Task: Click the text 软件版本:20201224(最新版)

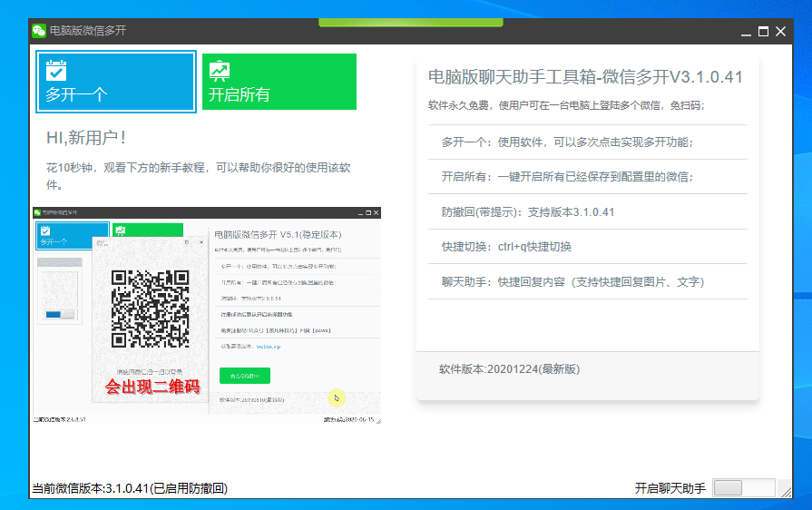Action: coord(509,369)
